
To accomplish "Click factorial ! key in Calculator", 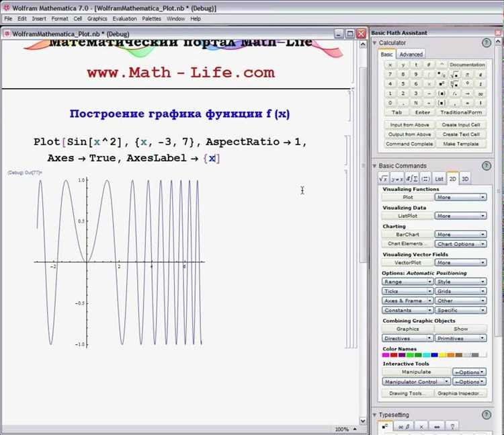I will point(480,104).
